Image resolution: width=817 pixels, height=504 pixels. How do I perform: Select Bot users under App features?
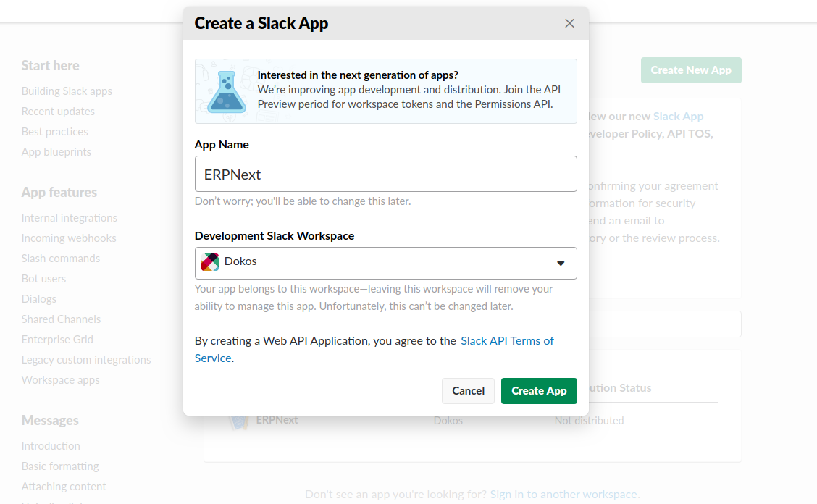[43, 278]
